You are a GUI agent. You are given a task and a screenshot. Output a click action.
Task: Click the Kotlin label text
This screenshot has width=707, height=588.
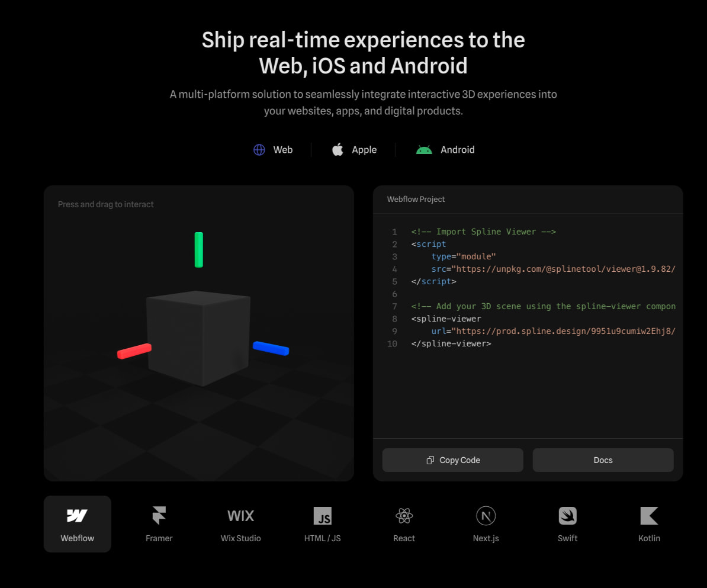tap(650, 538)
